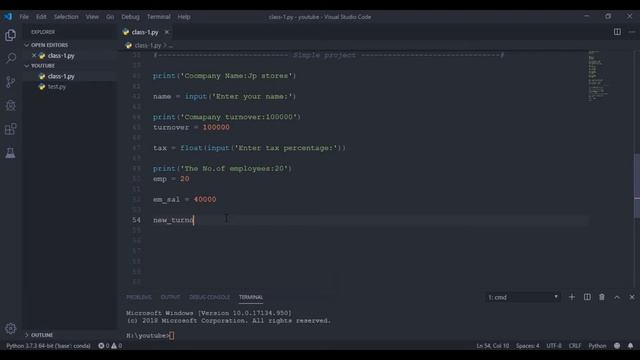Open feedback smiley in status bar

(617, 346)
